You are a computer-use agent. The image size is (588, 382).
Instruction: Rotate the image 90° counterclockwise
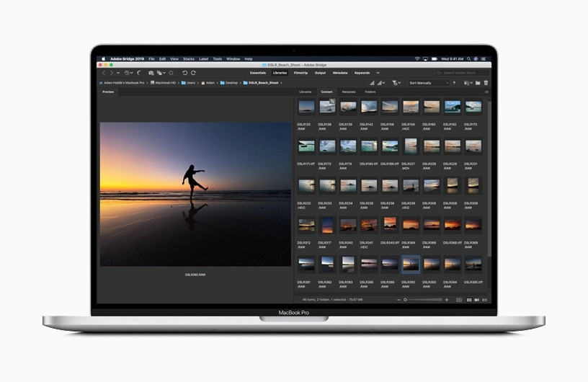(185, 73)
